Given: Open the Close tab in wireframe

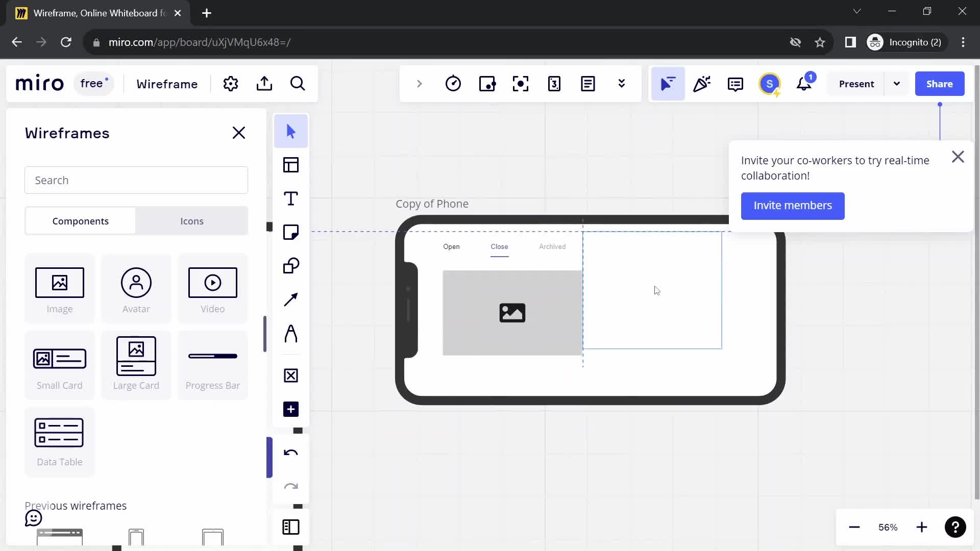Looking at the screenshot, I should point(499,246).
